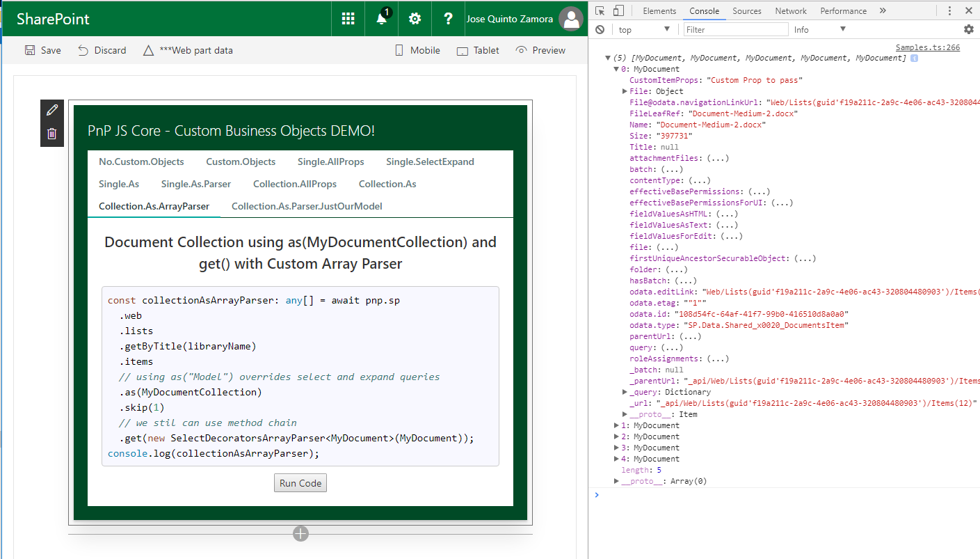The image size is (980, 559).
Task: Select the No.Custom.Objects tab
Action: pyautogui.click(x=141, y=162)
